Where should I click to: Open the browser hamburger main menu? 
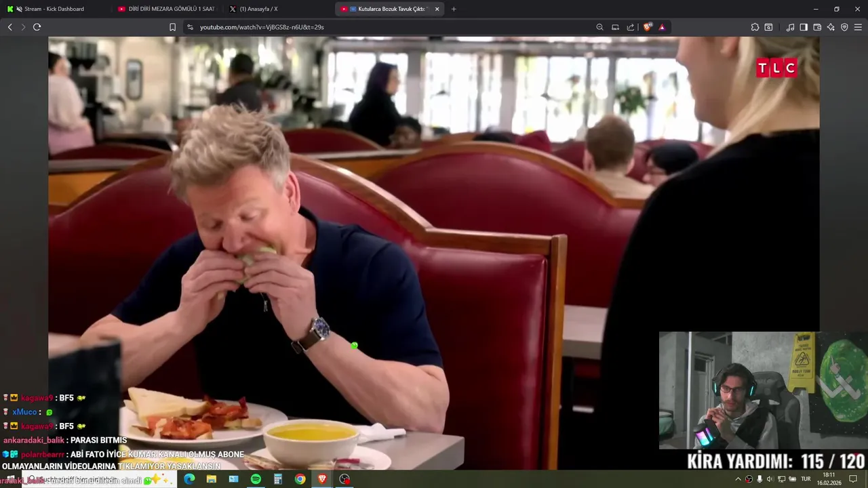click(859, 27)
